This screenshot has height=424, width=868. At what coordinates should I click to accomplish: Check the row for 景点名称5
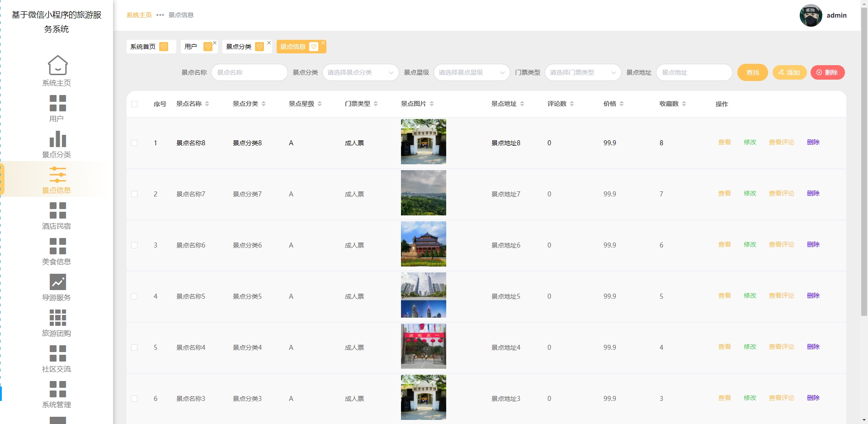pyautogui.click(x=134, y=296)
